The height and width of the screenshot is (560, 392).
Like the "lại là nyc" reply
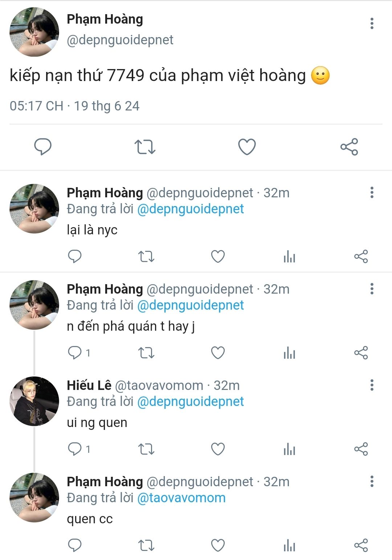tap(218, 257)
